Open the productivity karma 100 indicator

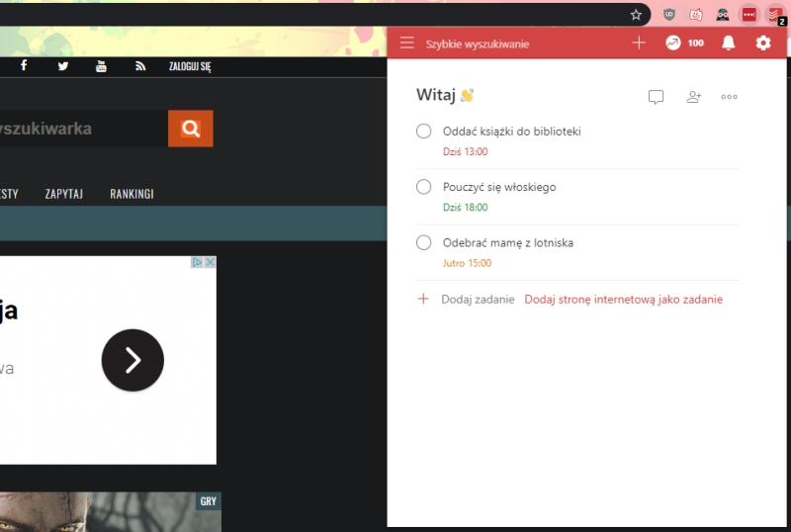click(684, 43)
